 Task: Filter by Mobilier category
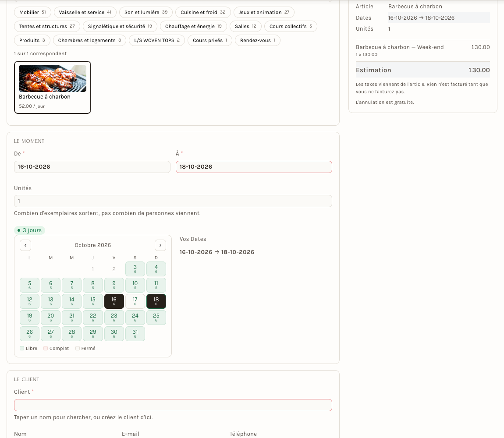[32, 12]
